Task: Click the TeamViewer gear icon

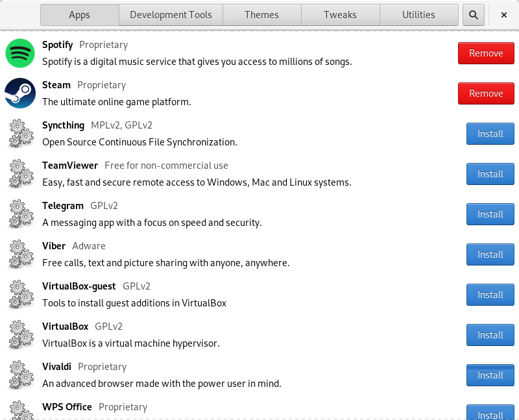Action: tap(21, 173)
